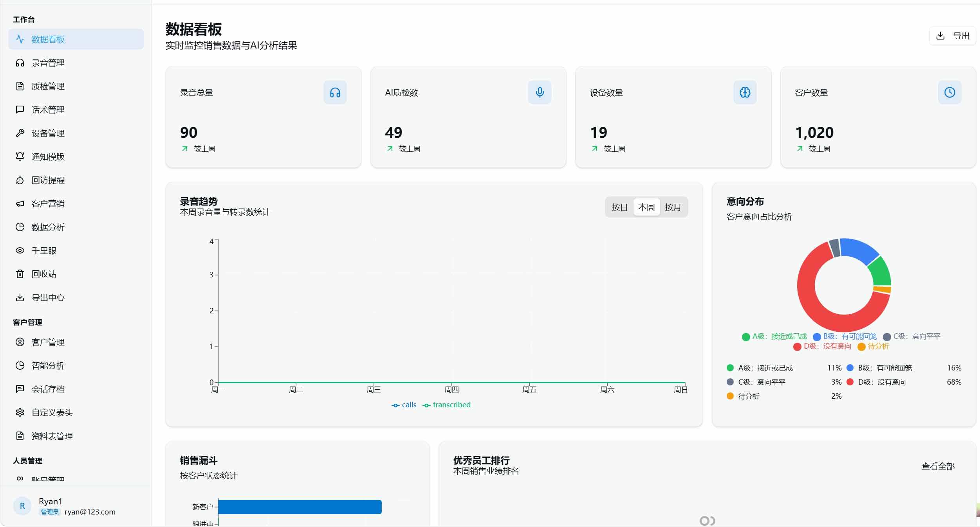Click the download arrow in 导出 button
Screen dimensions: 980x527
click(940, 36)
